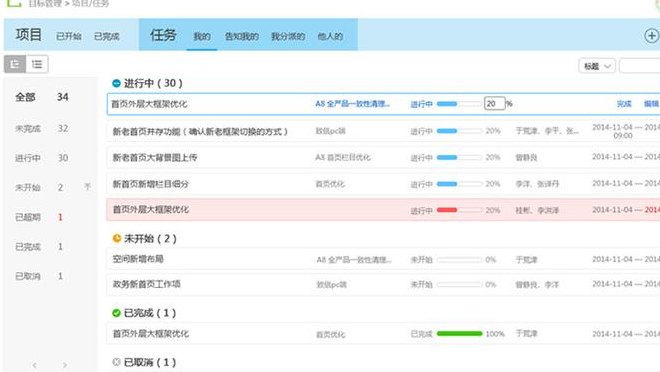Filter sidebar by 全部 34

[x=42, y=97]
